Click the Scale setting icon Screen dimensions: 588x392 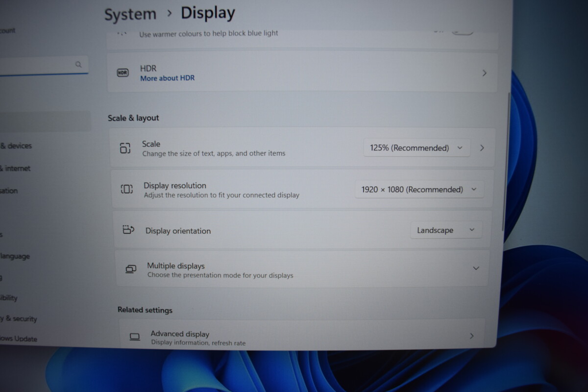(125, 148)
